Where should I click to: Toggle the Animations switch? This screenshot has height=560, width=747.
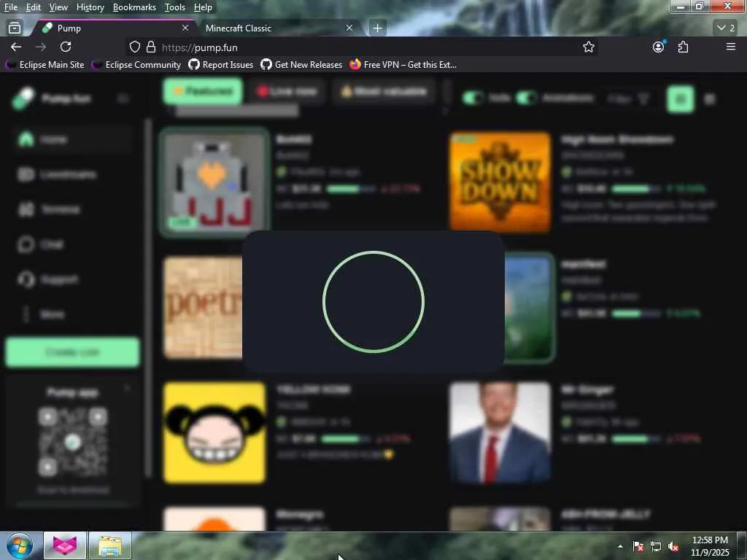coord(527,98)
